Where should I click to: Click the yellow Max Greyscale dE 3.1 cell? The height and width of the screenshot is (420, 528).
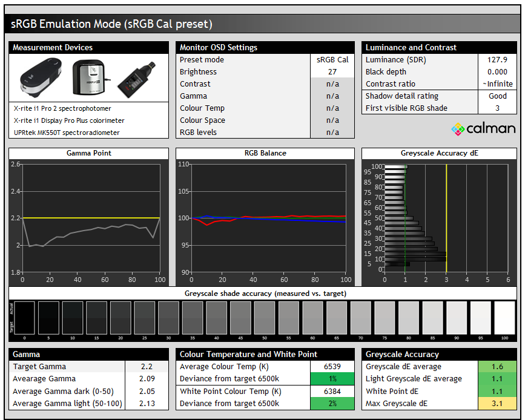pyautogui.click(x=497, y=403)
